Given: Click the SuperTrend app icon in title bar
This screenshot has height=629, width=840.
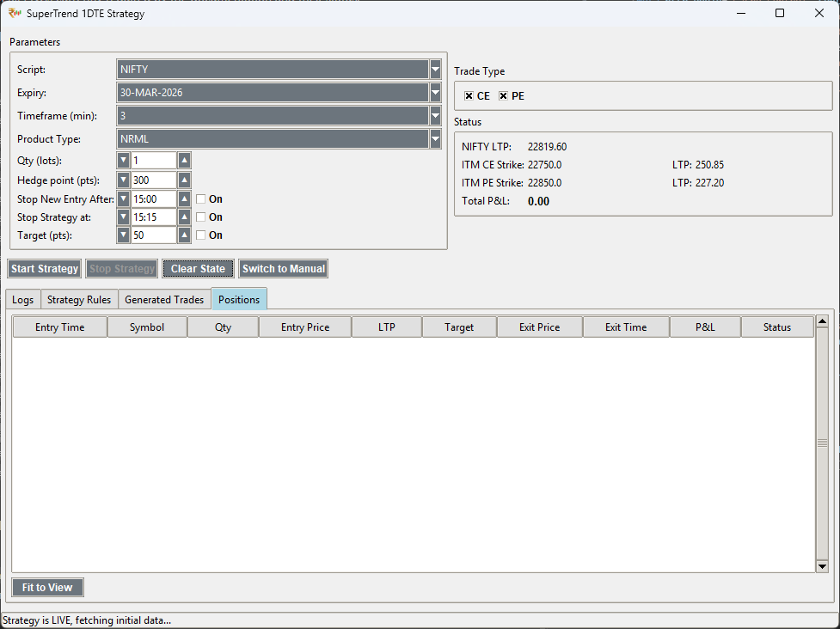Looking at the screenshot, I should coord(15,13).
